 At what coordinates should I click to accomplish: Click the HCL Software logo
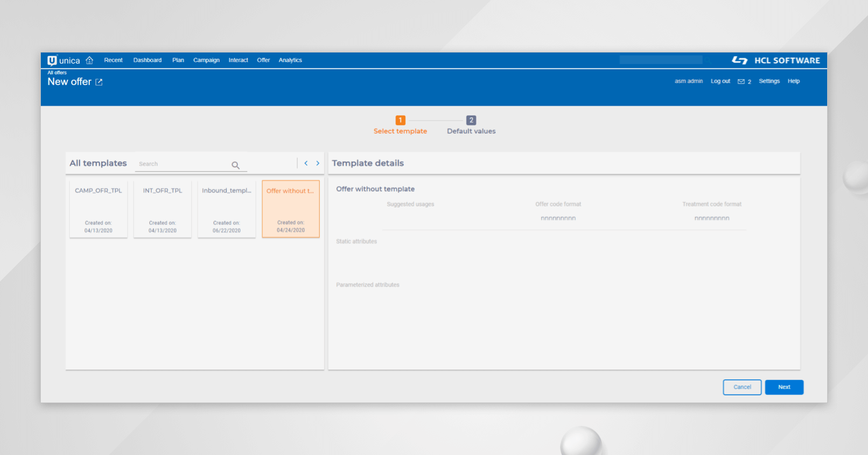tap(776, 60)
